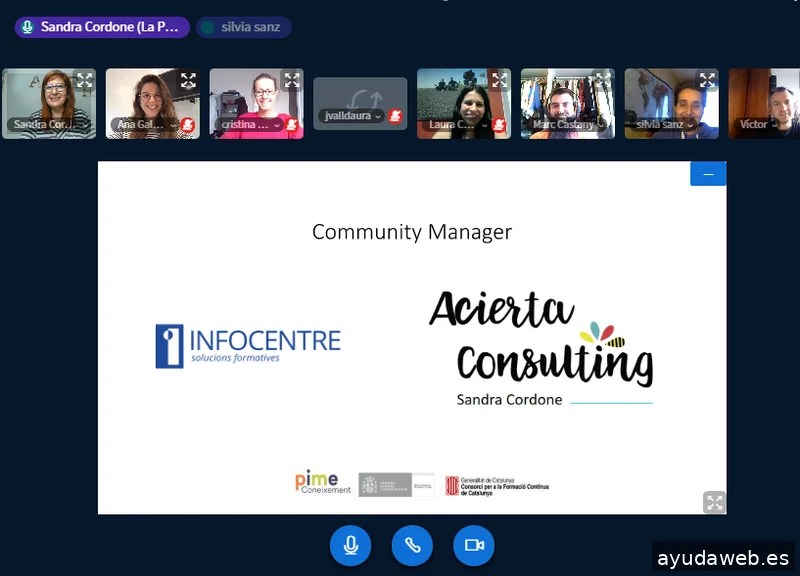Select the jvalldaura connecting placeholder tile

pos(360,104)
